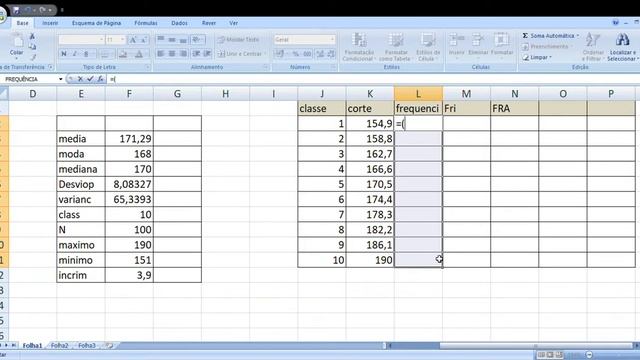Click the decrease indent icon
The image size is (640, 360).
(x=196, y=53)
